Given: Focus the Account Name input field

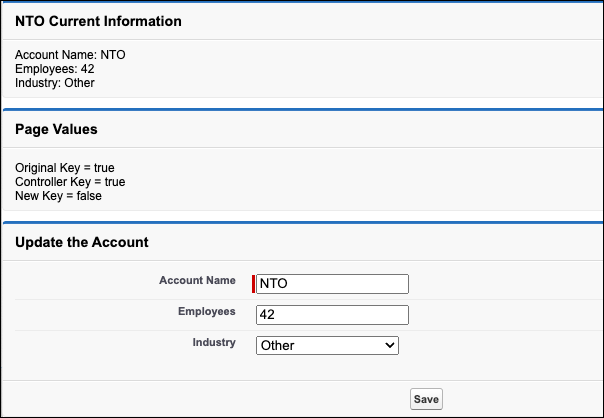Looking at the screenshot, I should (x=332, y=284).
